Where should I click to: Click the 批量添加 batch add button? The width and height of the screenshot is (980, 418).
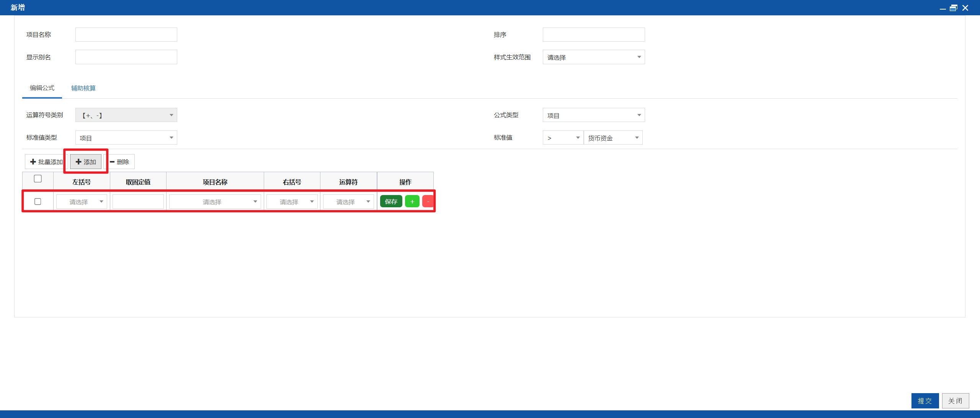(46, 162)
